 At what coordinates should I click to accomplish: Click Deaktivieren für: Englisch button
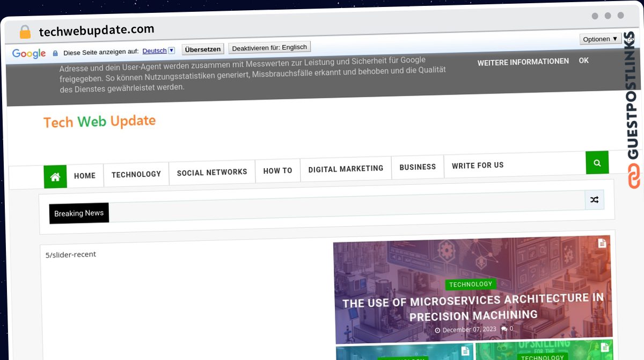269,48
